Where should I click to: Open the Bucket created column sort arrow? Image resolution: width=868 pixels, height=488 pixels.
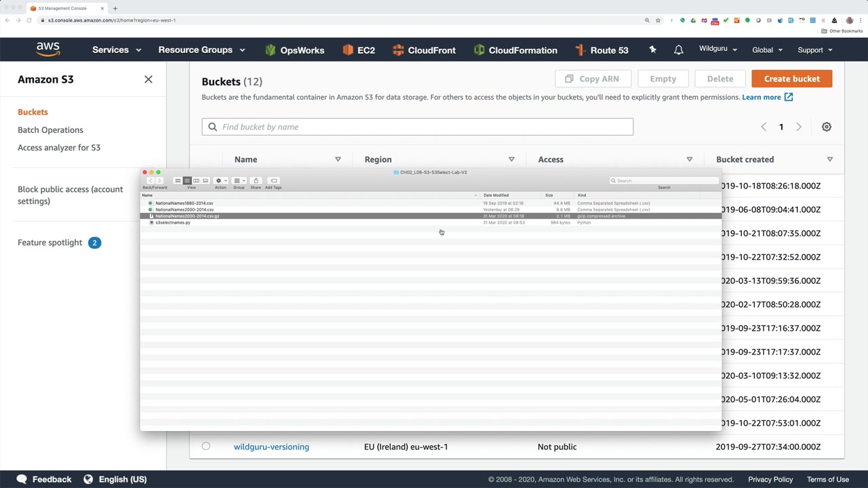(829, 159)
